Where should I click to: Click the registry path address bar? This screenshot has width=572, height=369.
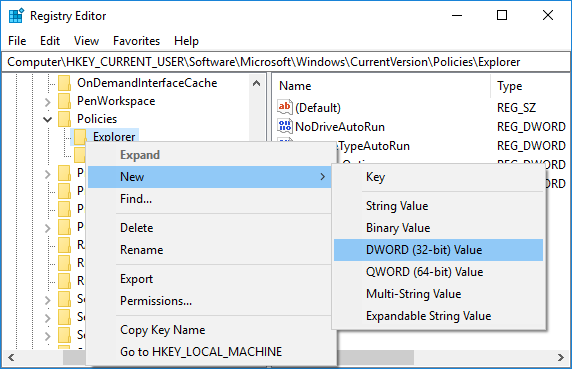(286, 62)
